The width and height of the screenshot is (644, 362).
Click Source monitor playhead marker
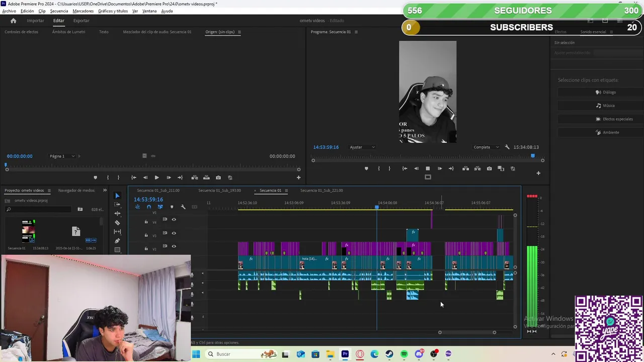click(6, 165)
